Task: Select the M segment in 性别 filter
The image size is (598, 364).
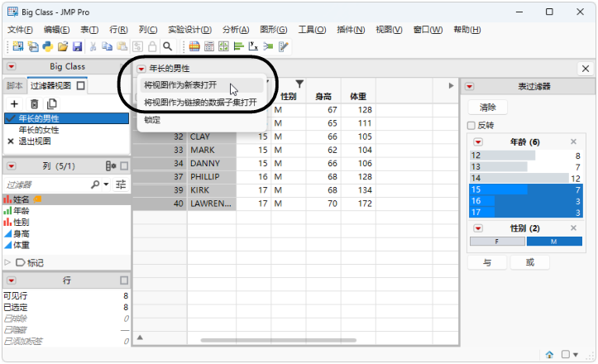Action: click(554, 242)
